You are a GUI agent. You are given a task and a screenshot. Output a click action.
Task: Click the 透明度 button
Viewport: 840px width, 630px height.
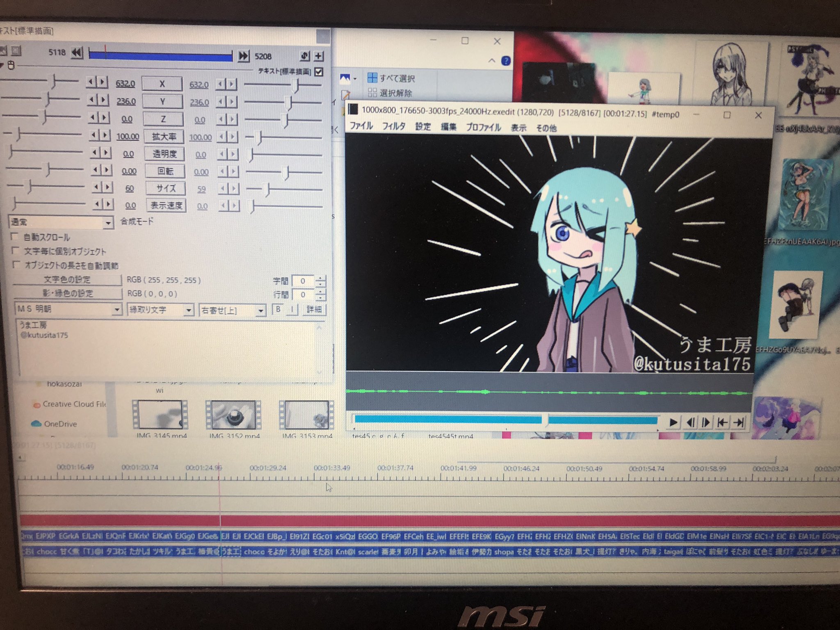(164, 154)
